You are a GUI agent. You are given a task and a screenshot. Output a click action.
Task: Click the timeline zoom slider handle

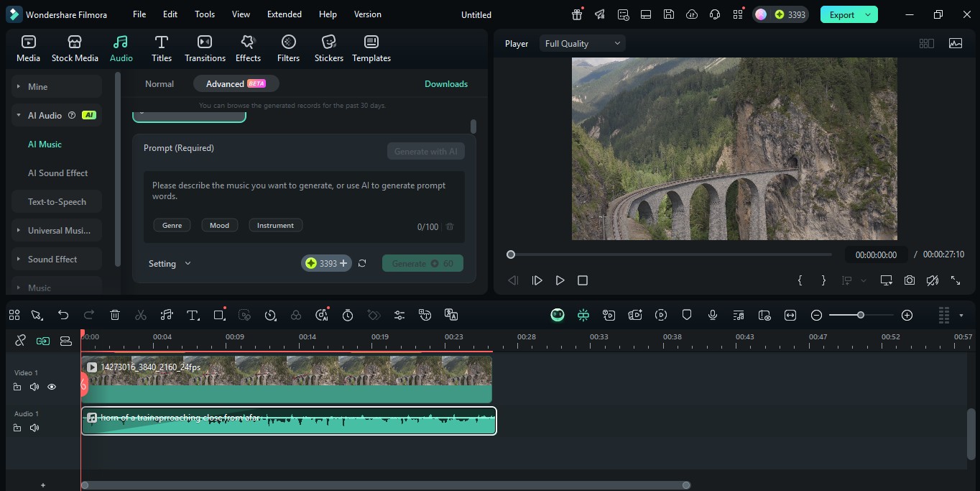pyautogui.click(x=861, y=315)
